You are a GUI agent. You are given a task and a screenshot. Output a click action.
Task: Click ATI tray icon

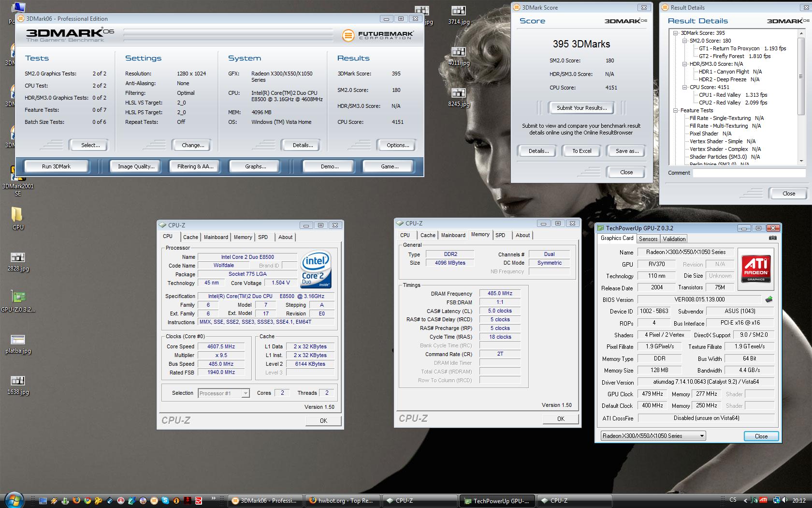click(763, 500)
